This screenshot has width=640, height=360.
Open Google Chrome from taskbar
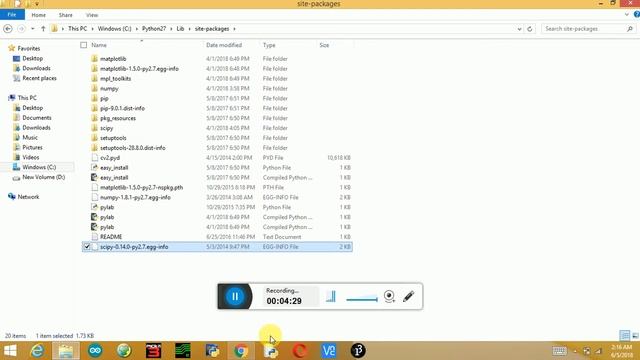pos(241,351)
